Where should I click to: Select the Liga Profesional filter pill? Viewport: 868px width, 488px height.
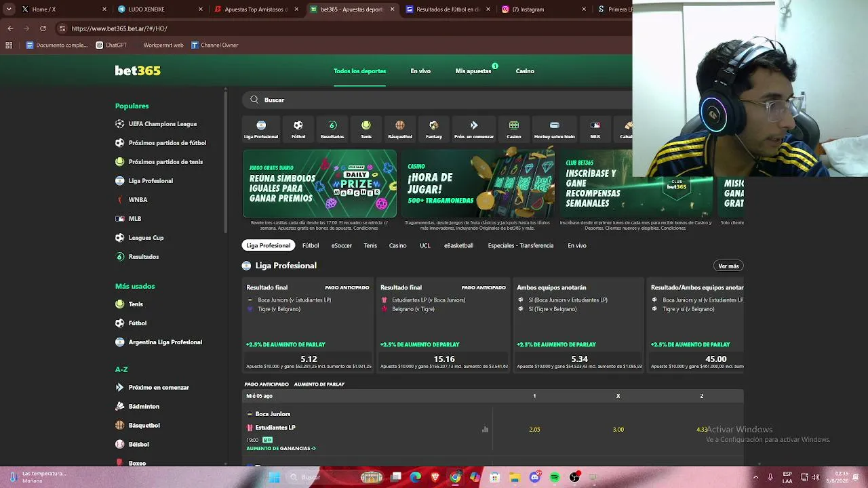[x=268, y=245]
